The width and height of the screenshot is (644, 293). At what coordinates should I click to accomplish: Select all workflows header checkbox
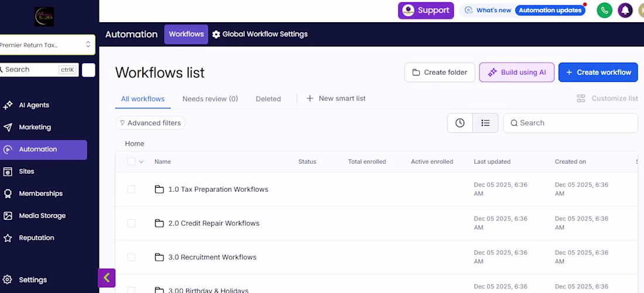point(131,161)
